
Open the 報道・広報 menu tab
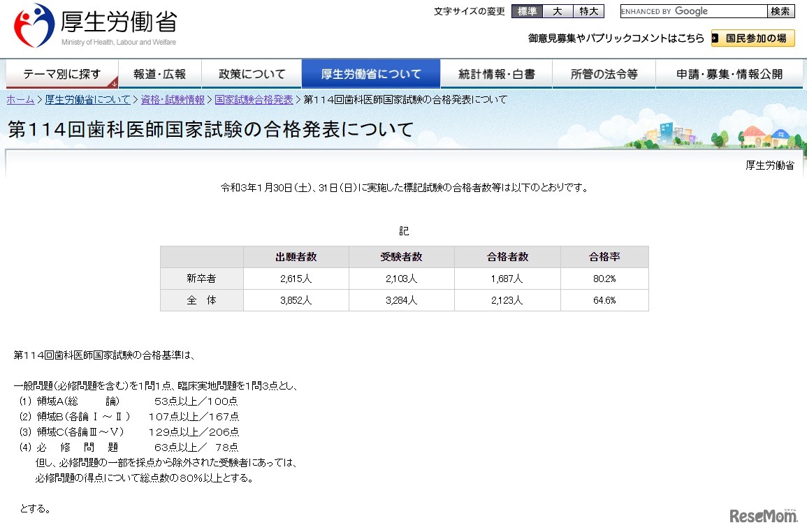point(159,74)
